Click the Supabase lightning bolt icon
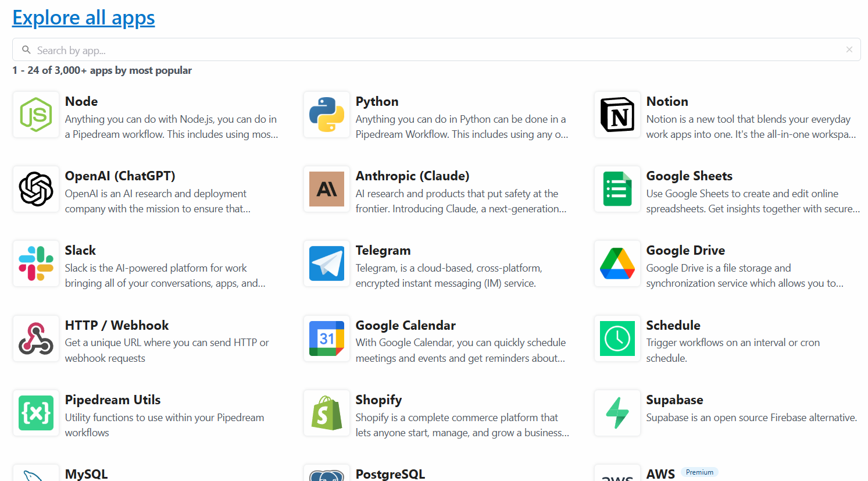Screen dimensions: 868x481 (617, 413)
